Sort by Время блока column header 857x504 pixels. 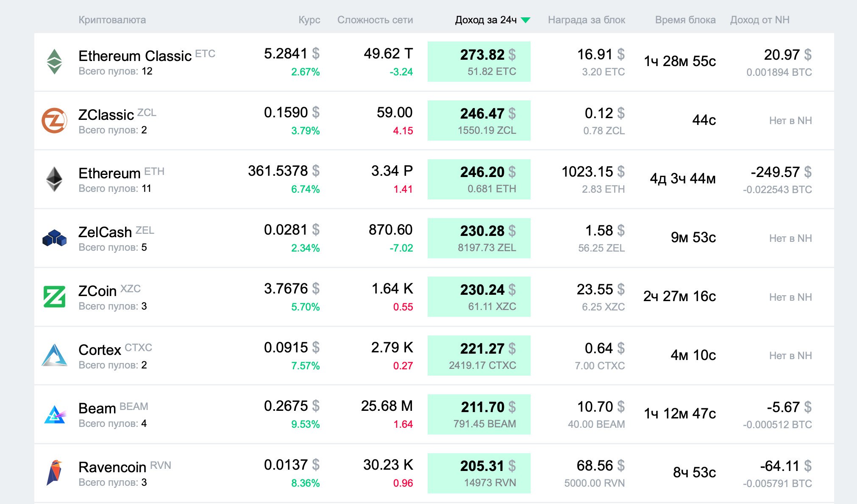coord(685,20)
